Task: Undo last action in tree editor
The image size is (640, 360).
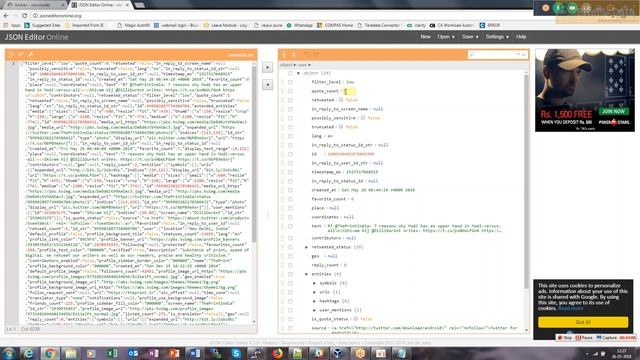Action: pyautogui.click(x=306, y=54)
